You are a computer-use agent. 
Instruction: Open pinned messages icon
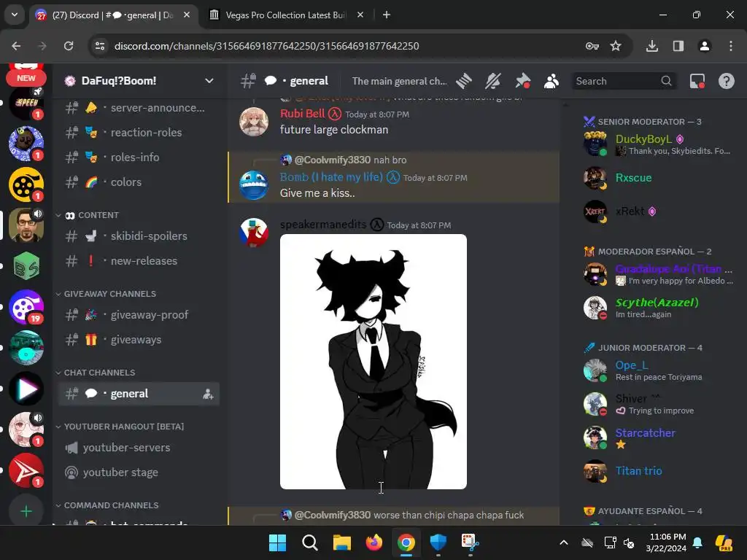[x=522, y=81]
